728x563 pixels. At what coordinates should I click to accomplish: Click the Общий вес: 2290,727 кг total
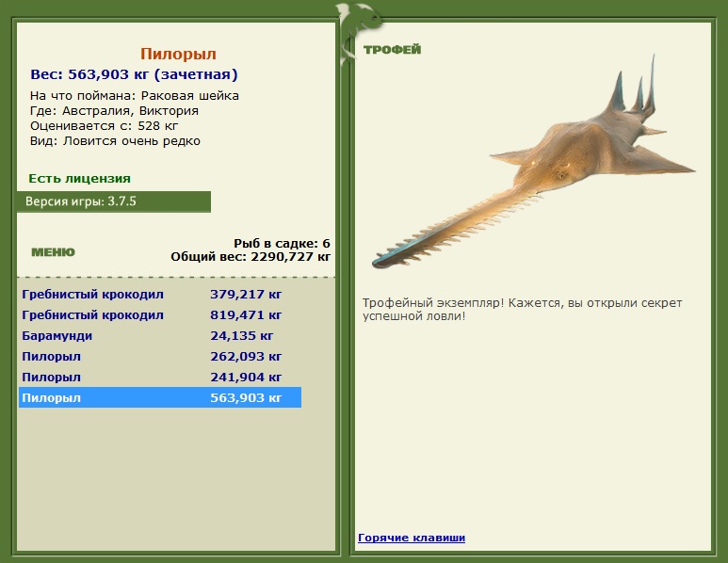251,257
